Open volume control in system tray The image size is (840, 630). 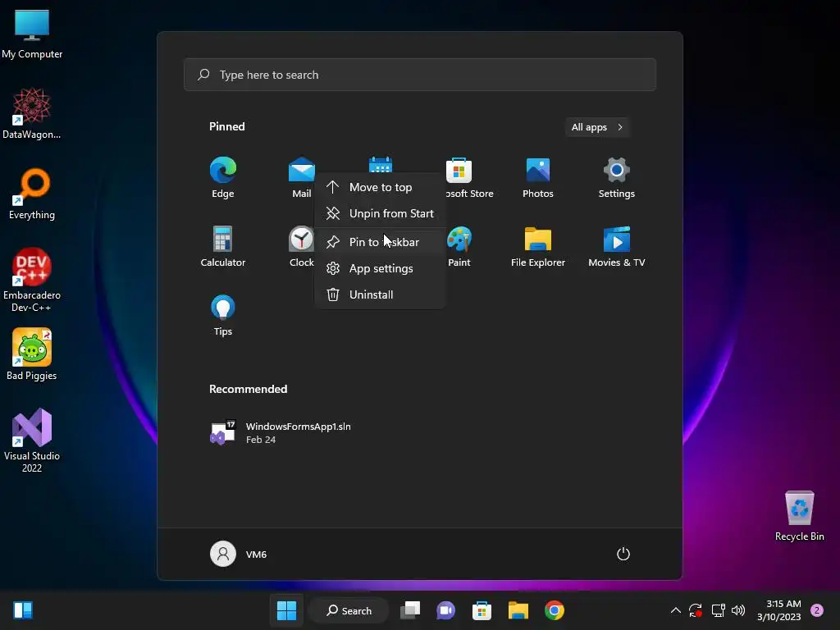pyautogui.click(x=738, y=610)
